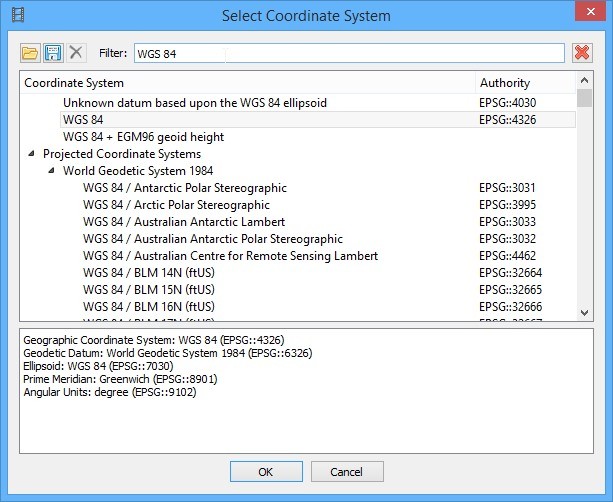Select the WGS 84 EPSG::4326 row

pos(317,120)
